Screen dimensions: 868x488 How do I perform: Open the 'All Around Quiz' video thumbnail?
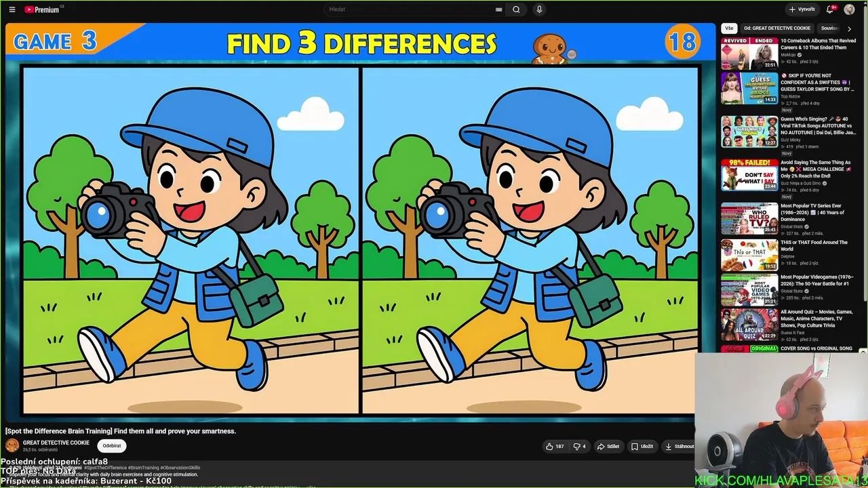[749, 325]
